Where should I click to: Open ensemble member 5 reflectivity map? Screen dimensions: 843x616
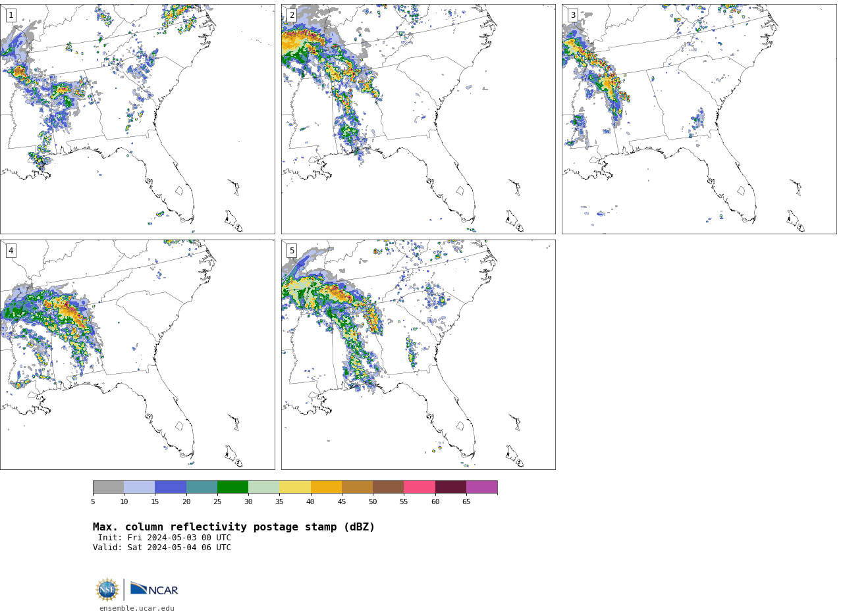click(x=418, y=355)
